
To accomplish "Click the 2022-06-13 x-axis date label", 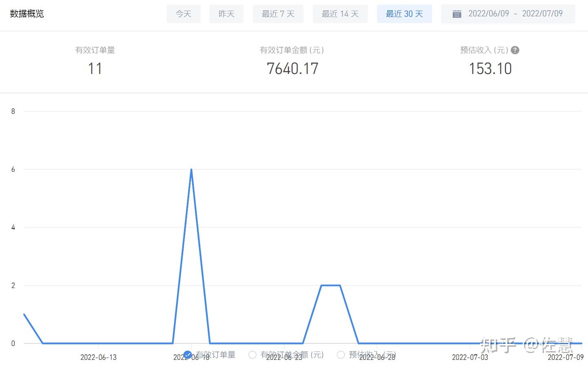I will tap(98, 357).
